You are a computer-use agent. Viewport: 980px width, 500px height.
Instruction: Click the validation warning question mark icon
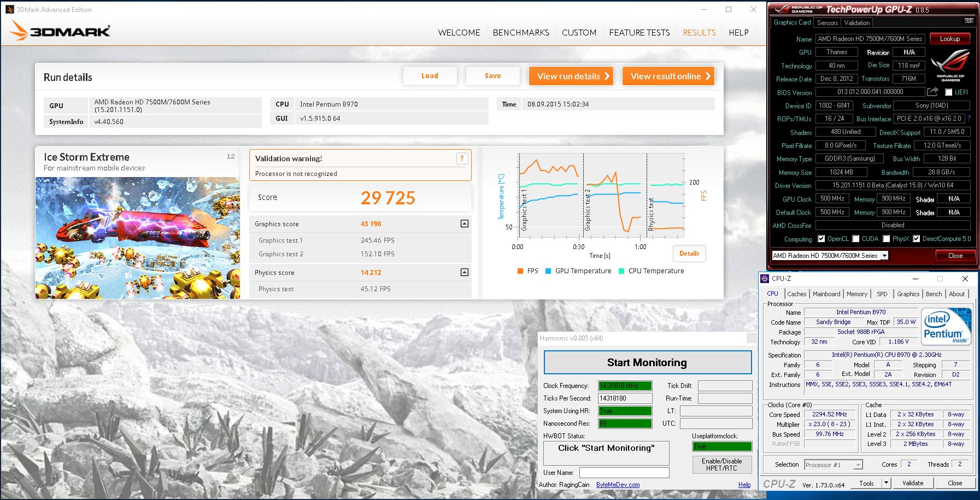(x=462, y=158)
